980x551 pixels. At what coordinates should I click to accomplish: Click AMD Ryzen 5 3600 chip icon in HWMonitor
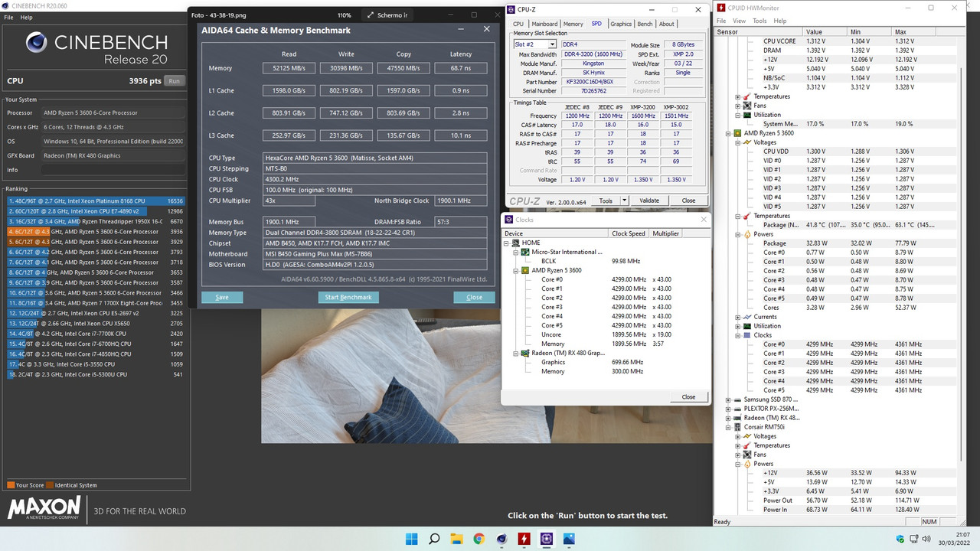pyautogui.click(x=739, y=133)
